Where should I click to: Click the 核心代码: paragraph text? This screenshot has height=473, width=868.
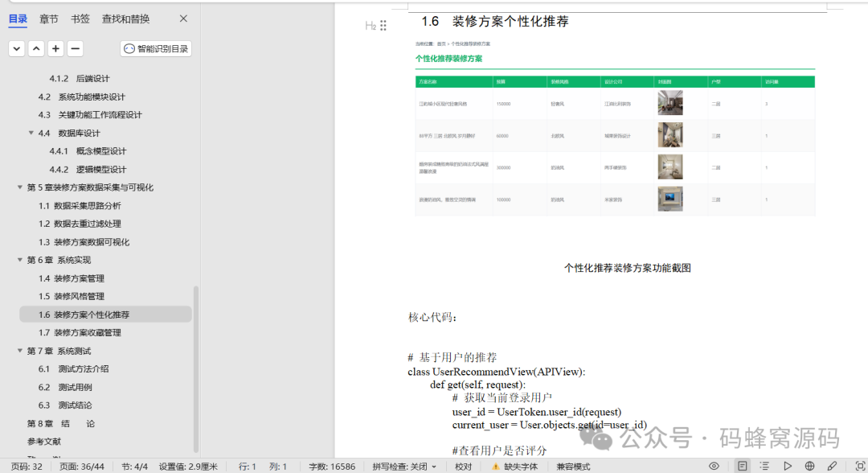click(x=432, y=318)
